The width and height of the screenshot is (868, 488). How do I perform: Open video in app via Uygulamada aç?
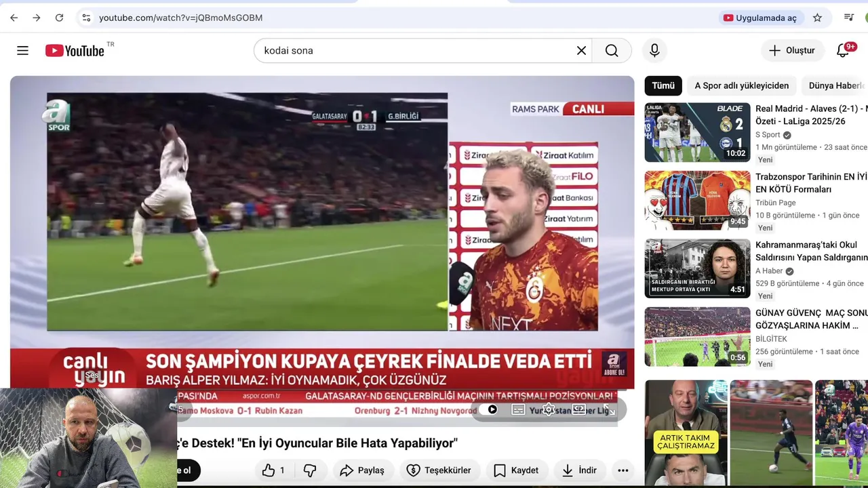click(760, 18)
